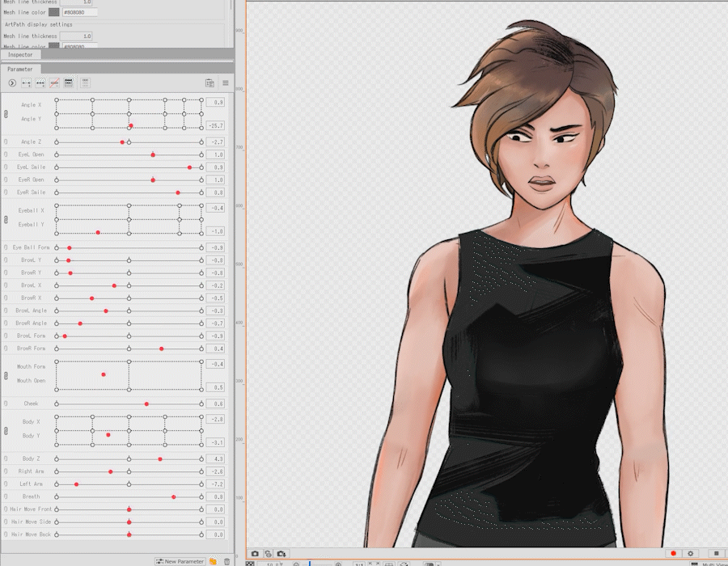Viewport: 728px width, 566px height.
Task: Click the Mesh line color gray swatch
Action: click(x=53, y=12)
